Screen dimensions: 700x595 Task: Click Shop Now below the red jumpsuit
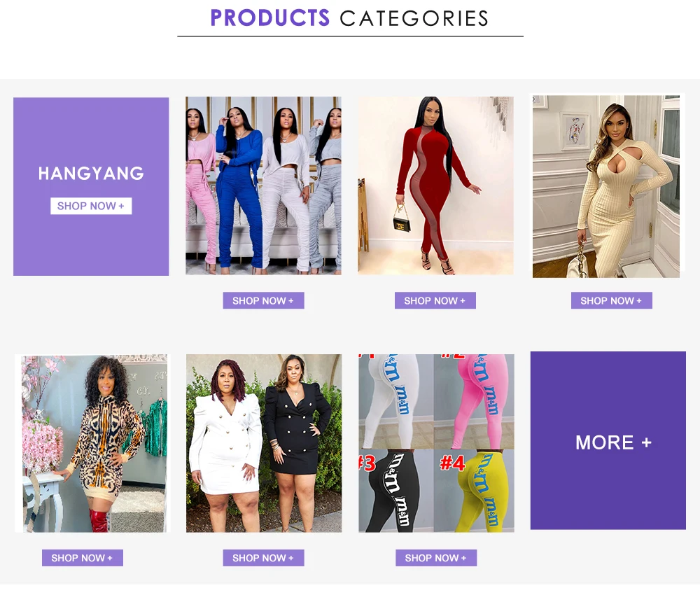(x=435, y=301)
